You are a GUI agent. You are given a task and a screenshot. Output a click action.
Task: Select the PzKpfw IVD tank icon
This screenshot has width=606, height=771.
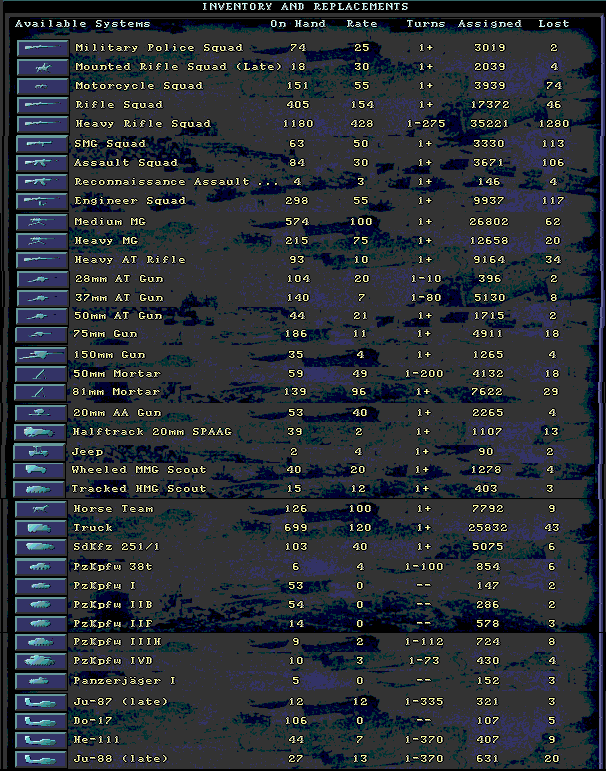41,661
